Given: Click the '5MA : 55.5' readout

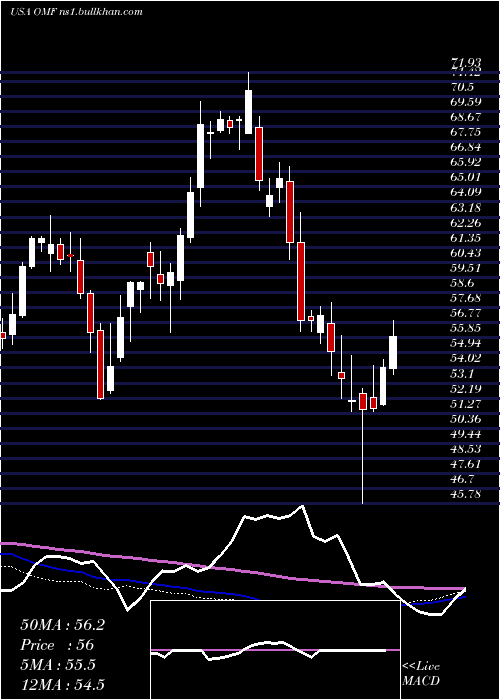Looking at the screenshot, I should [58, 665].
